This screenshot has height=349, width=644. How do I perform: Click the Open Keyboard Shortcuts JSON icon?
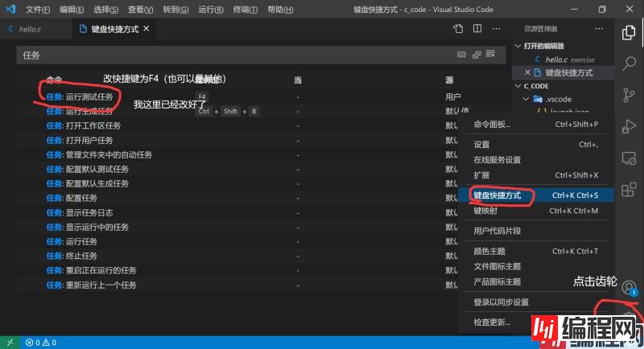[458, 29]
